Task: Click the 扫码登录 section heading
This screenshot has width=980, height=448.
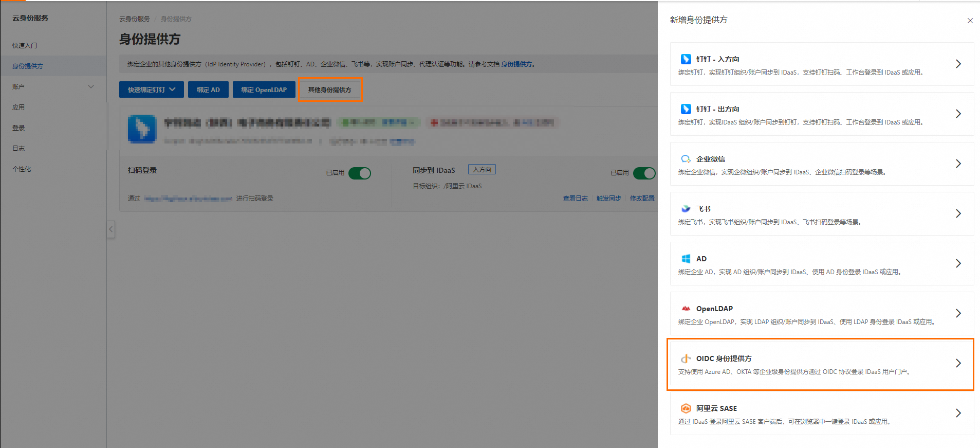Action: [142, 170]
